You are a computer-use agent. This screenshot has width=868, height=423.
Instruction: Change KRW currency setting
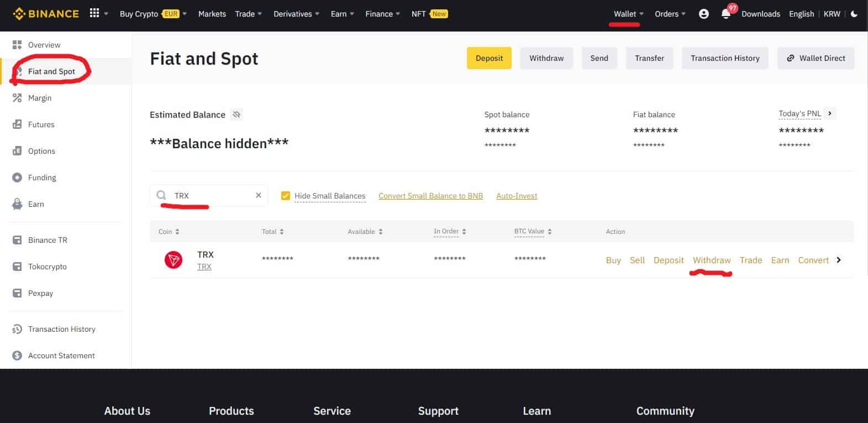coord(832,14)
